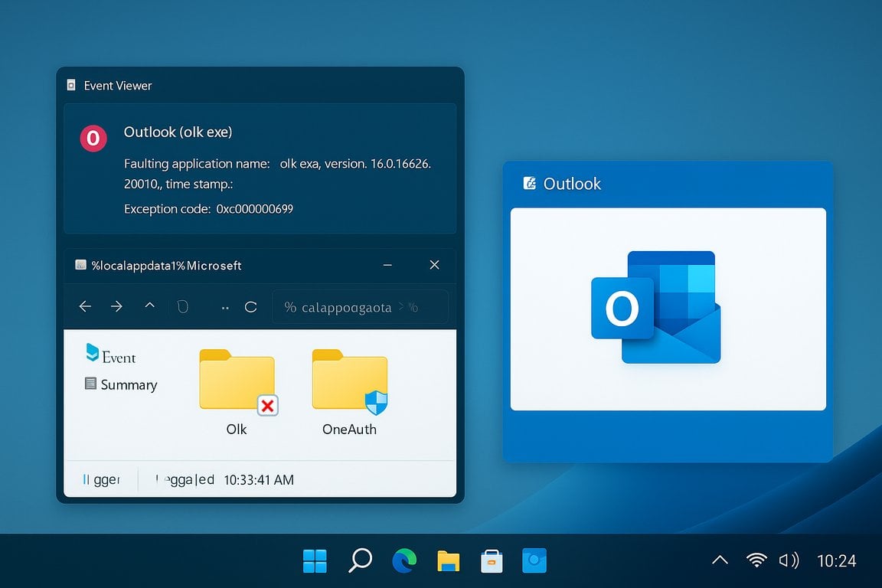Click the Wi-Fi tray icon
The height and width of the screenshot is (588, 882).
click(756, 560)
